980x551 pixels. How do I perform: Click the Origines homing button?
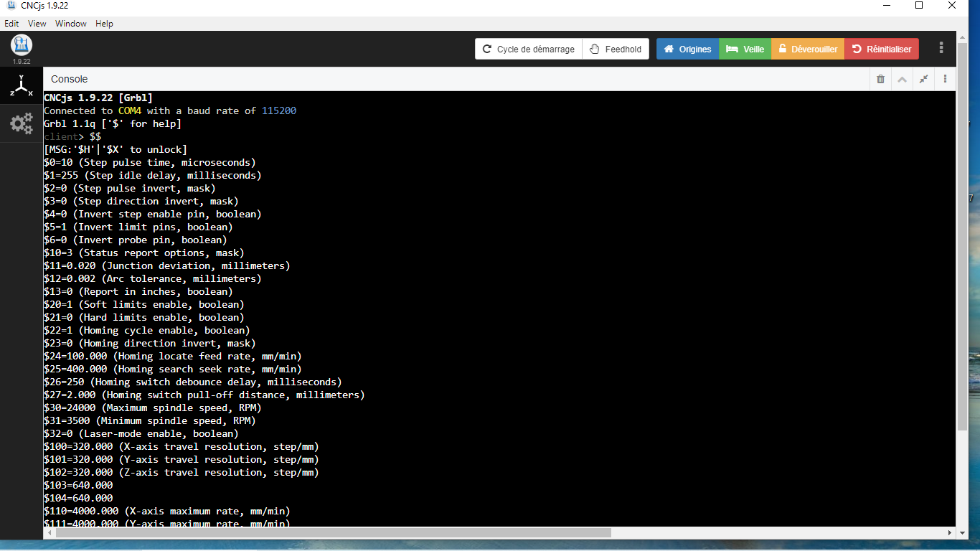(x=687, y=49)
